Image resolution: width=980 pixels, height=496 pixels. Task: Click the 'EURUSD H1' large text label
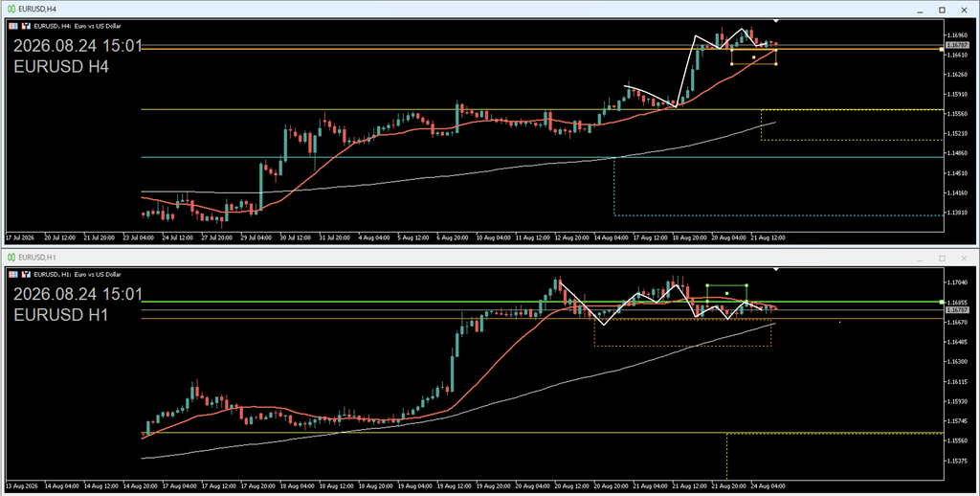click(x=61, y=315)
